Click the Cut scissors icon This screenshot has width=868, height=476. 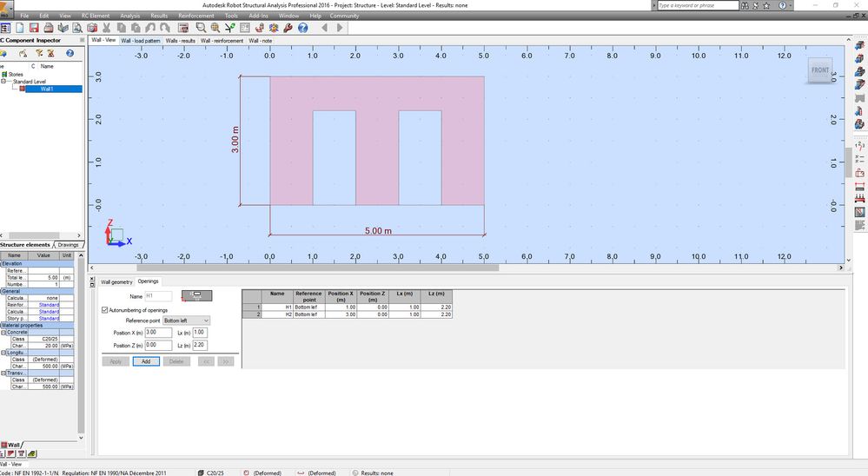click(x=106, y=28)
